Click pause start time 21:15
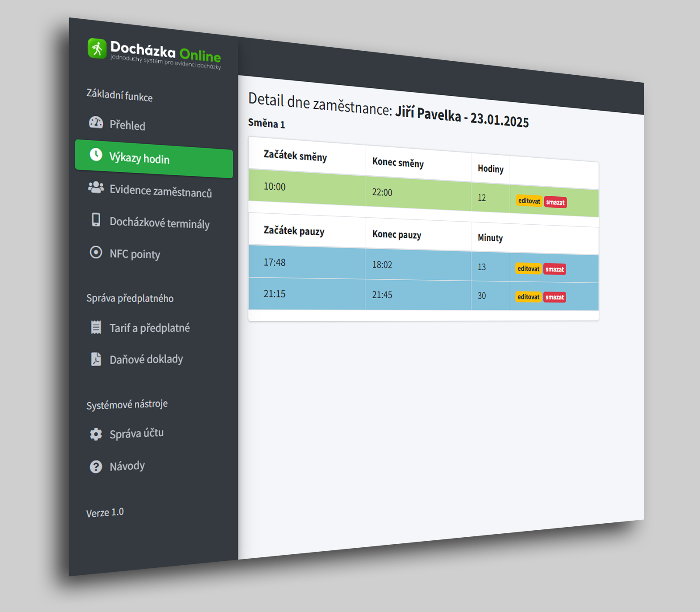This screenshot has height=612, width=700. pyautogui.click(x=274, y=294)
